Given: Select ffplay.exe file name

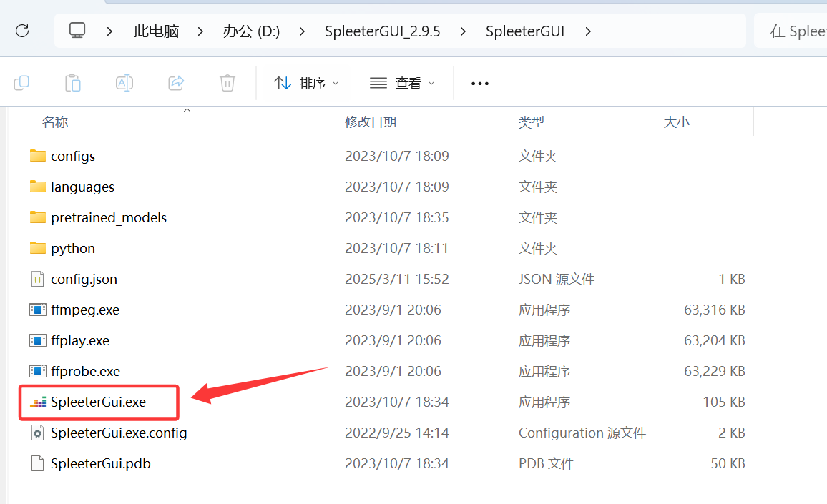Looking at the screenshot, I should tap(80, 340).
